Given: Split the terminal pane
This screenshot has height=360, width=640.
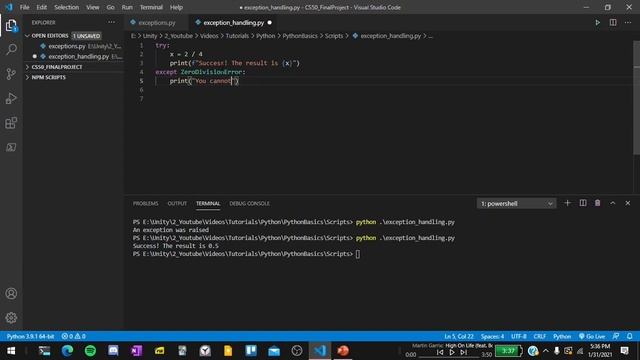Looking at the screenshot, I should 583,203.
